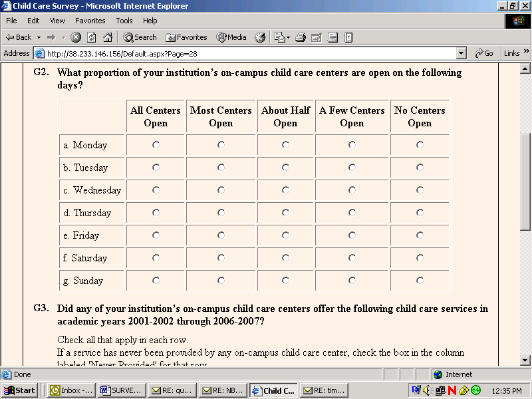This screenshot has width=532, height=399.
Task: Open the Back button history dropdown arrow
Action: point(39,37)
